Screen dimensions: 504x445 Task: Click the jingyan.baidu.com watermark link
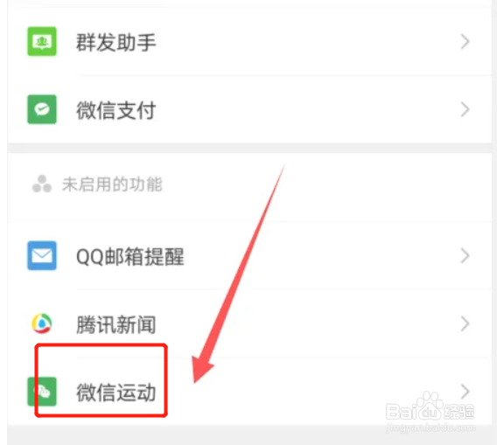(x=430, y=428)
